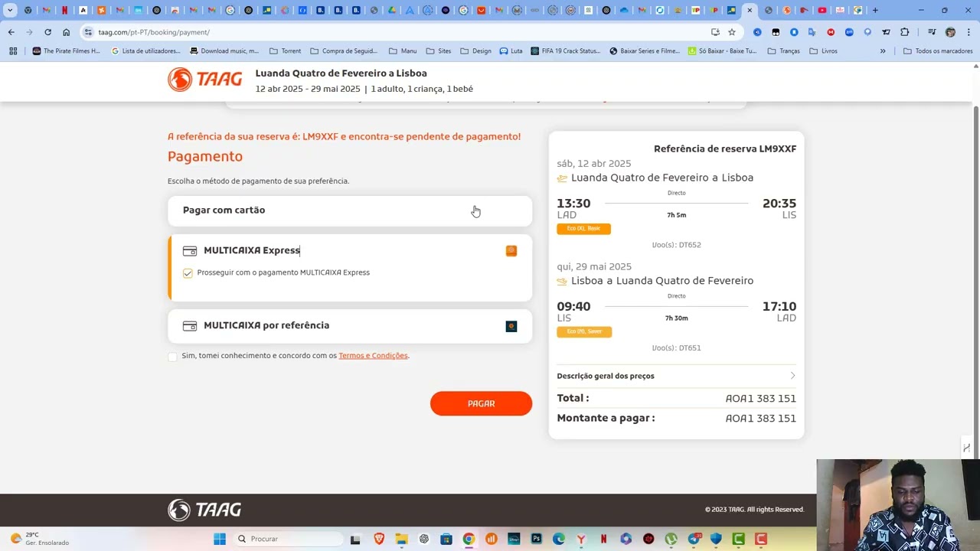This screenshot has height=551, width=980.
Task: Tick the Termos e Condições agreement checkbox
Action: (172, 357)
